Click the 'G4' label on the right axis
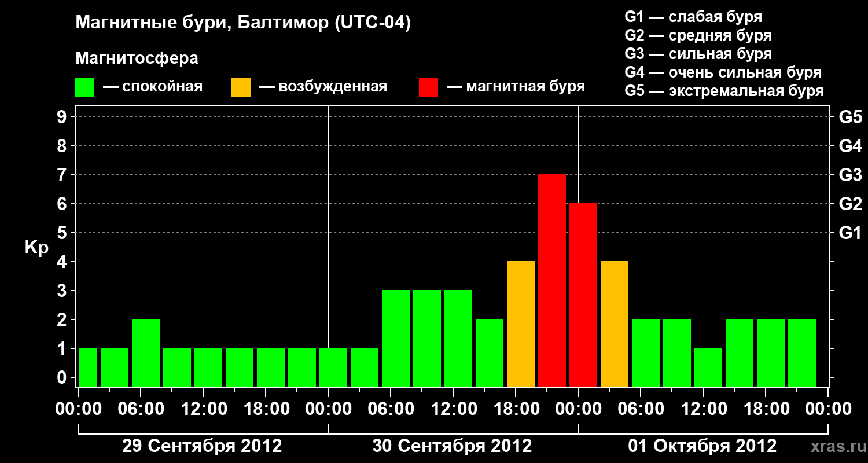 point(850,146)
